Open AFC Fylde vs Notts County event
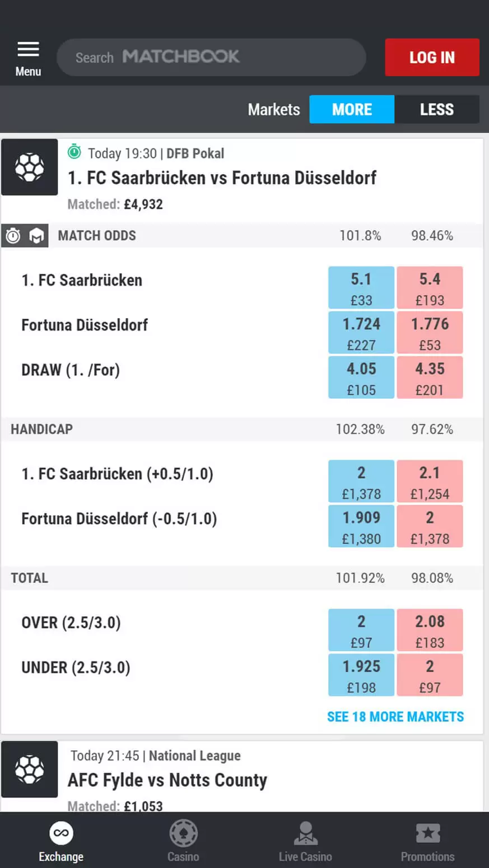 click(x=167, y=780)
